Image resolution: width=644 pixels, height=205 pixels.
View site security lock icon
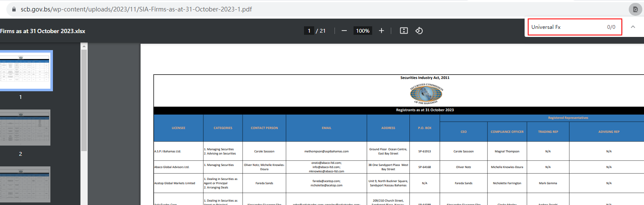pyautogui.click(x=14, y=9)
